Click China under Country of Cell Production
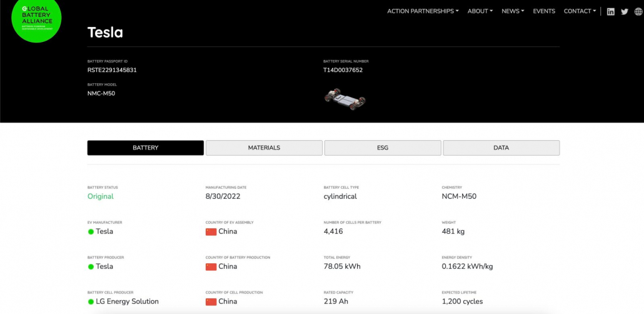Screen dimensions: 644x314 (228, 301)
